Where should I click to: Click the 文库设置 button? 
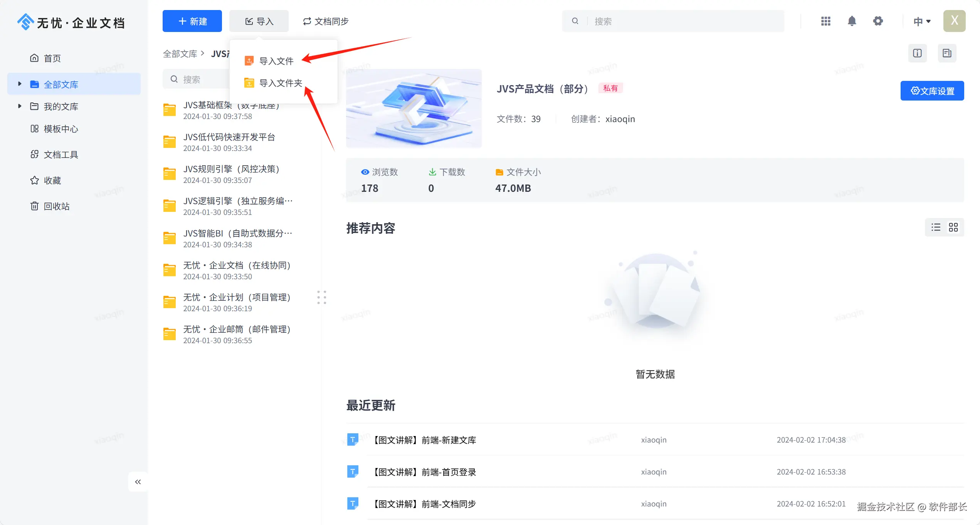[x=932, y=91]
